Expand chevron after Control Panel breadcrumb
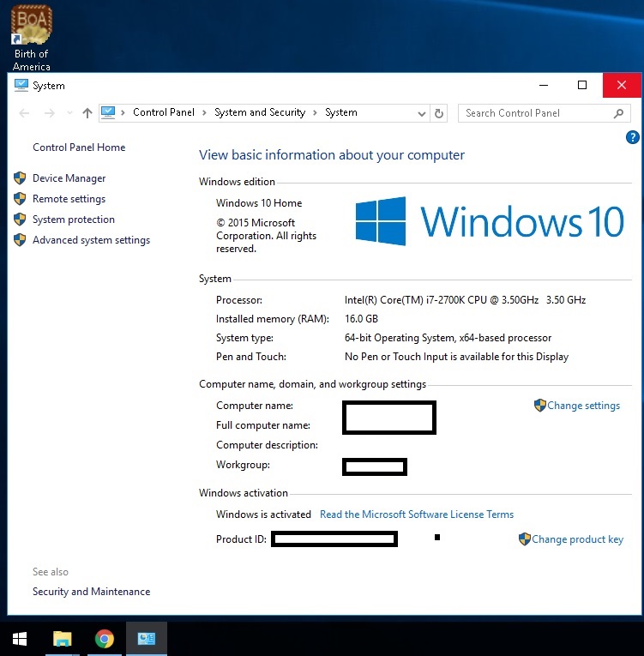Viewport: 644px width, 656px height. pos(204,112)
